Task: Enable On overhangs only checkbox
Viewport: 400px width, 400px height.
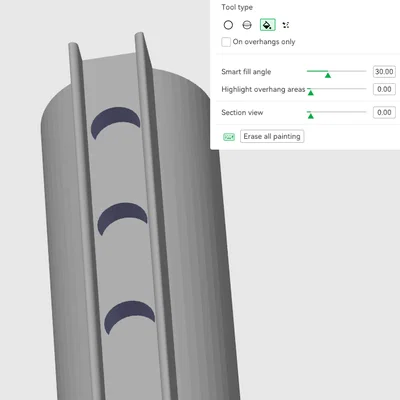Action: [226, 42]
